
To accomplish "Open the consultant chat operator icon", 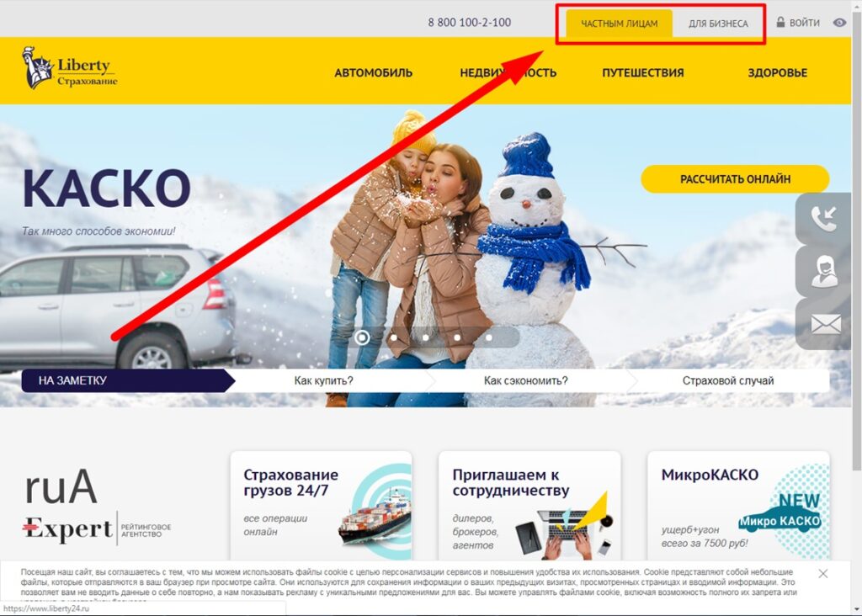I will coord(823,272).
